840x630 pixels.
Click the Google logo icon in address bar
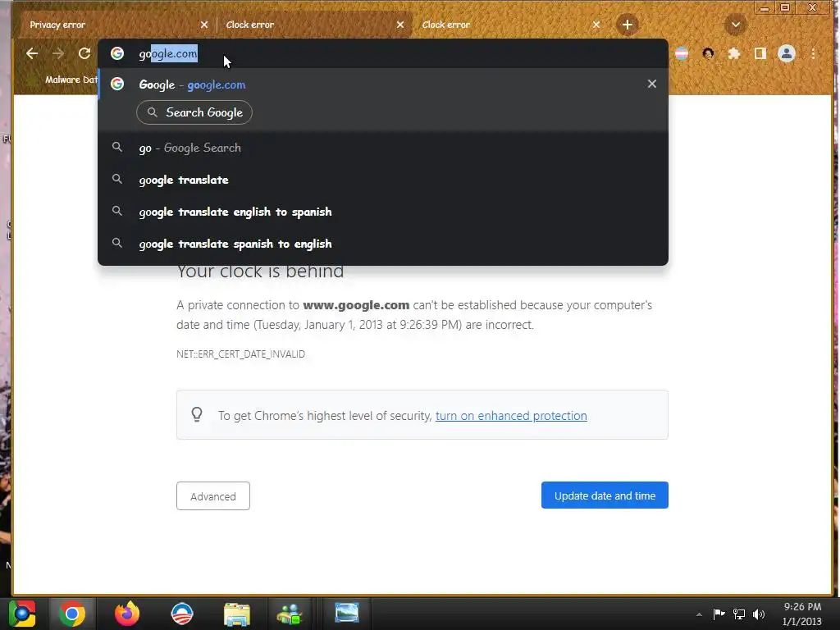(117, 53)
